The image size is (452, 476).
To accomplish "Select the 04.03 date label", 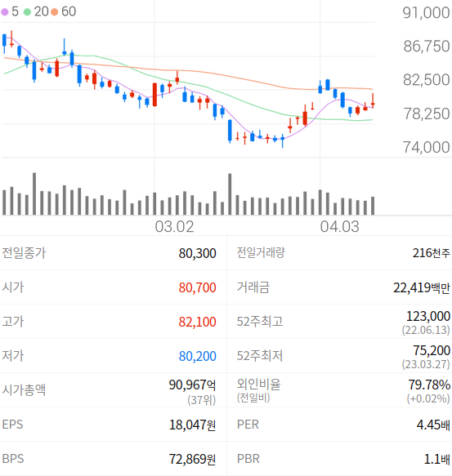I will pyautogui.click(x=339, y=227).
